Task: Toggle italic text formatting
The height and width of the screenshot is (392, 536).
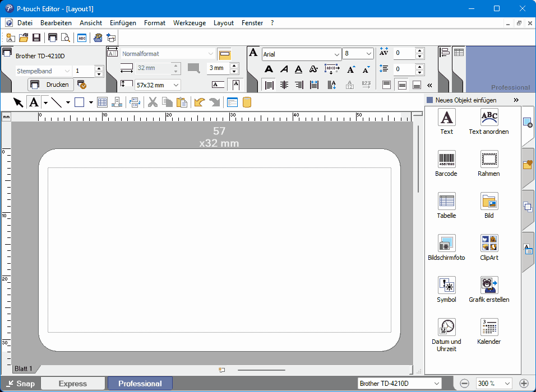Action: (x=284, y=69)
